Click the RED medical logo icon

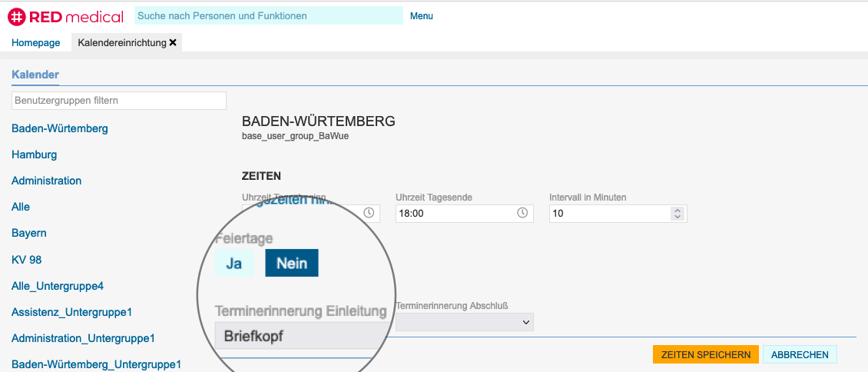pos(17,15)
